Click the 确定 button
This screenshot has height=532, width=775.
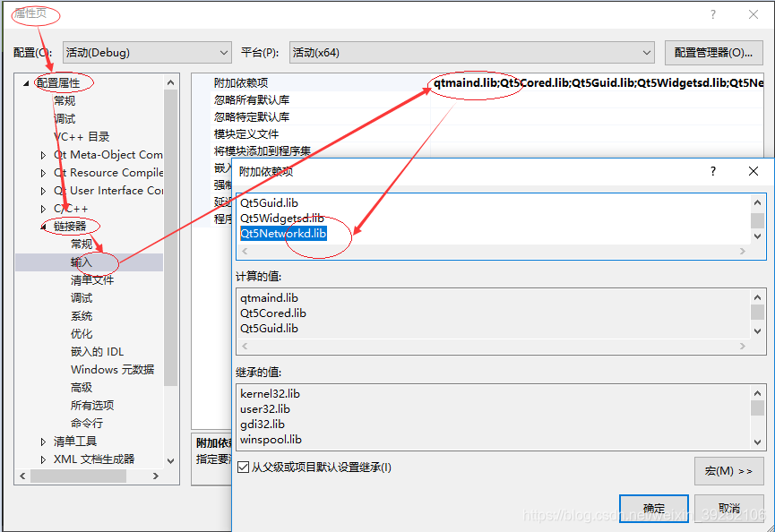[x=654, y=509]
